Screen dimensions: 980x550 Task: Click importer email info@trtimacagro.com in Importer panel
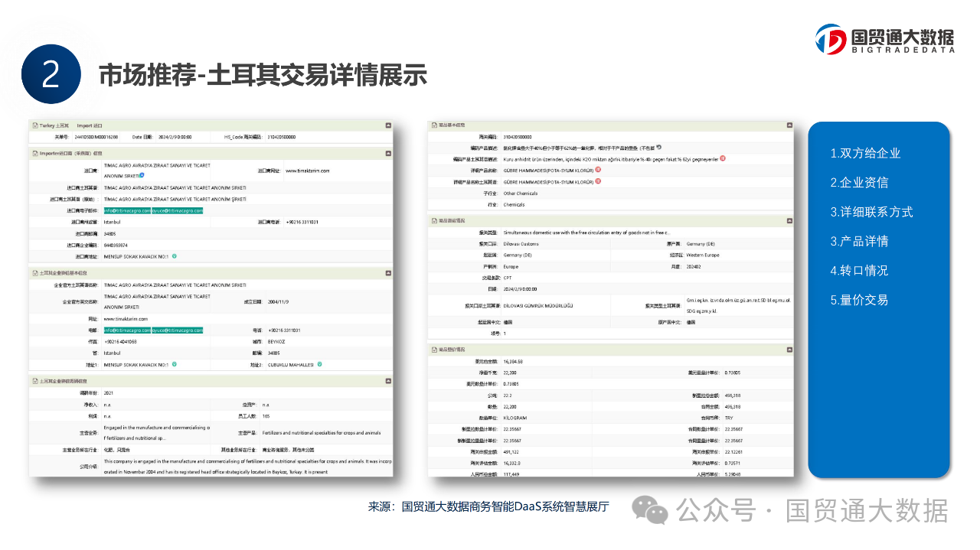(127, 210)
